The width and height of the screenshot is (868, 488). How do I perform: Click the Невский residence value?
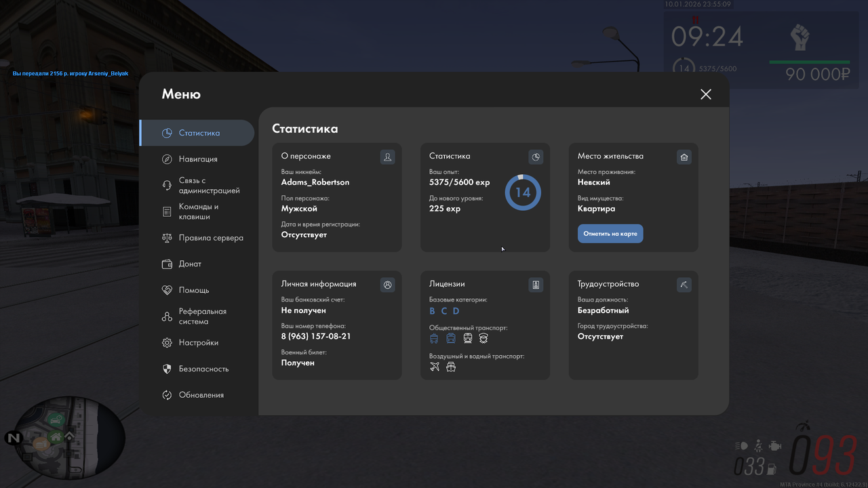tap(594, 182)
